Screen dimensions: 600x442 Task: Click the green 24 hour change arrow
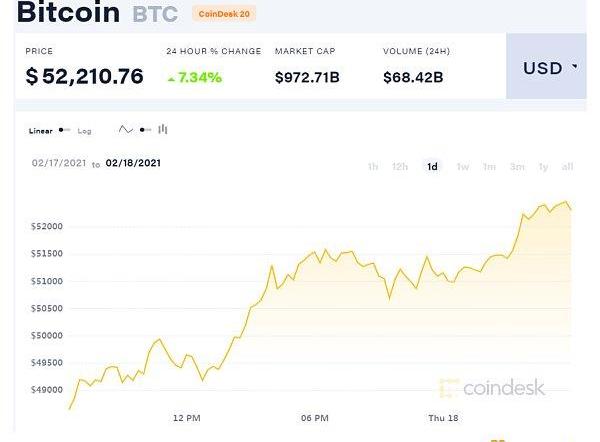(171, 77)
